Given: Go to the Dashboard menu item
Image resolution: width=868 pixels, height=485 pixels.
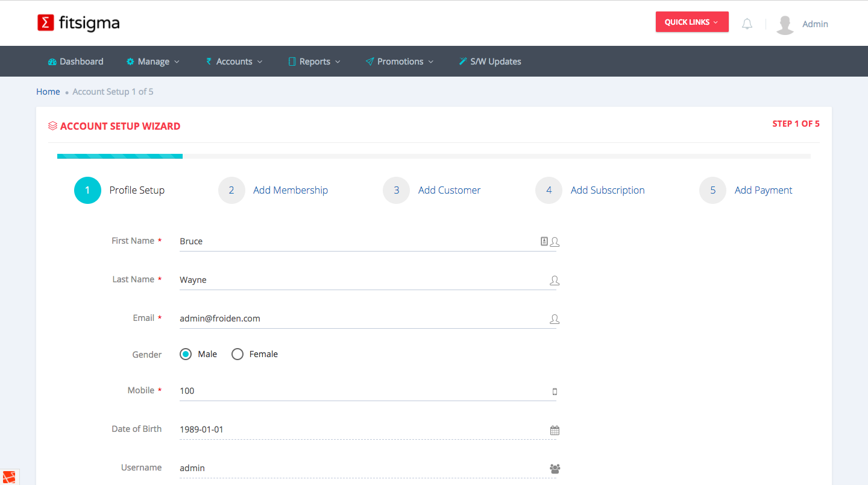Looking at the screenshot, I should click(x=76, y=62).
